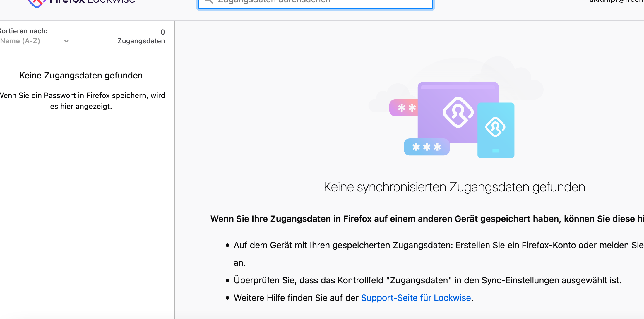Open the Support-Seite für Lockwise link
The image size is (644, 319).
(x=416, y=298)
